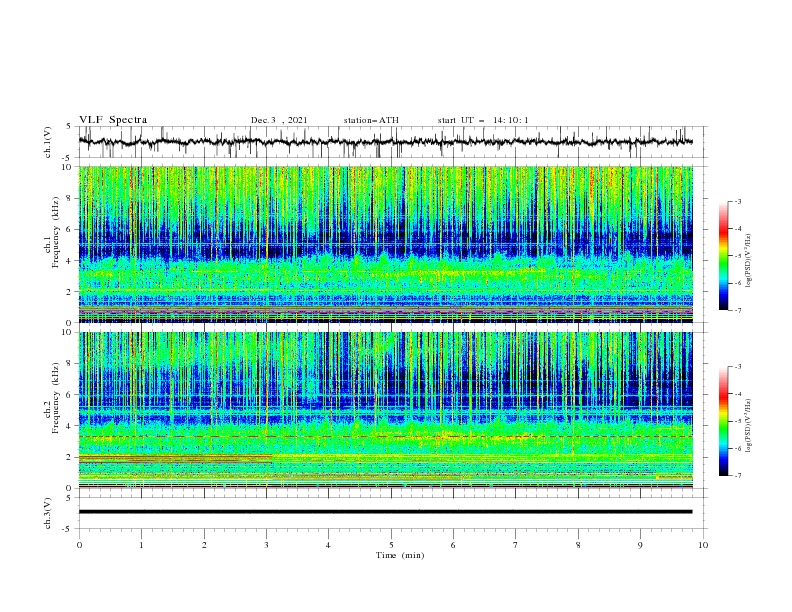
Task: Click time axis tick label '8'
Action: (x=578, y=545)
